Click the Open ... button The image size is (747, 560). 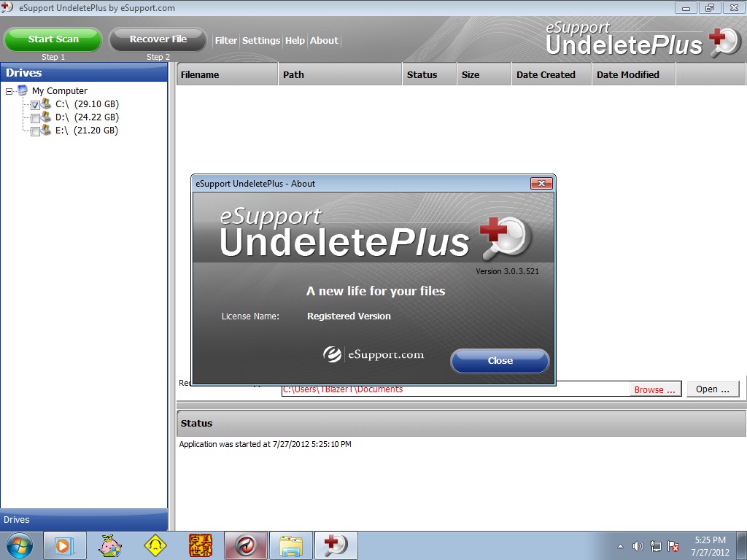point(713,389)
